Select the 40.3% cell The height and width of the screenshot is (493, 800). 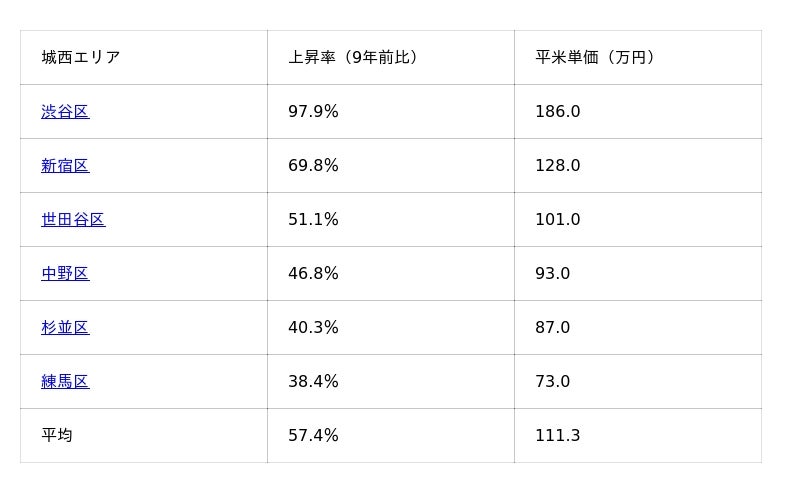(313, 328)
